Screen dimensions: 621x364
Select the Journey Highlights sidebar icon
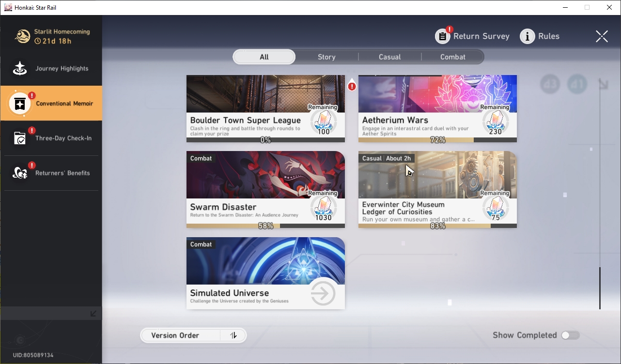coord(20,69)
